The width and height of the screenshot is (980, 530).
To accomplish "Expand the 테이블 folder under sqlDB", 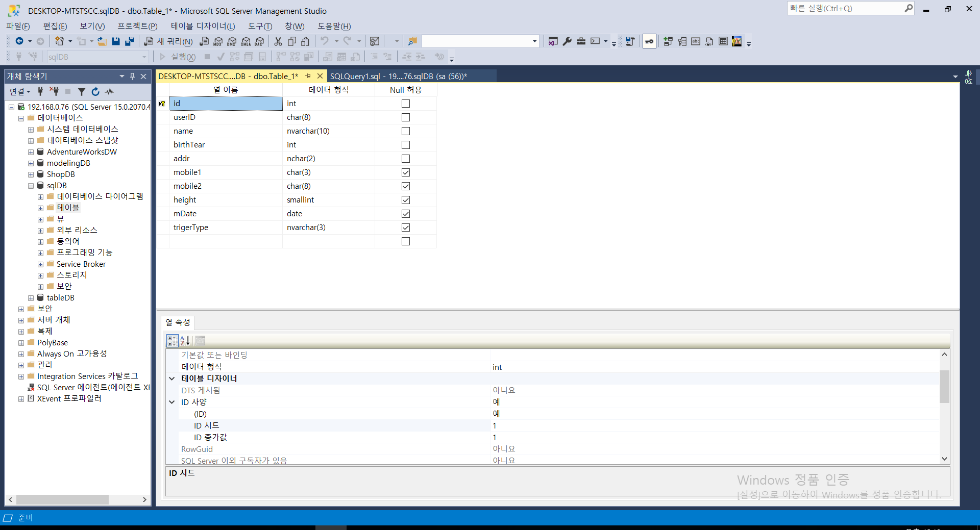I will coord(40,208).
